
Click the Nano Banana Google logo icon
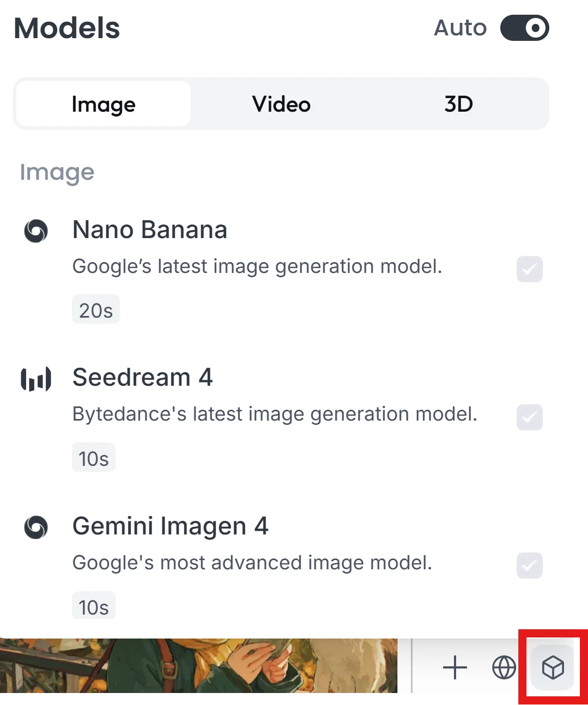pyautogui.click(x=36, y=230)
